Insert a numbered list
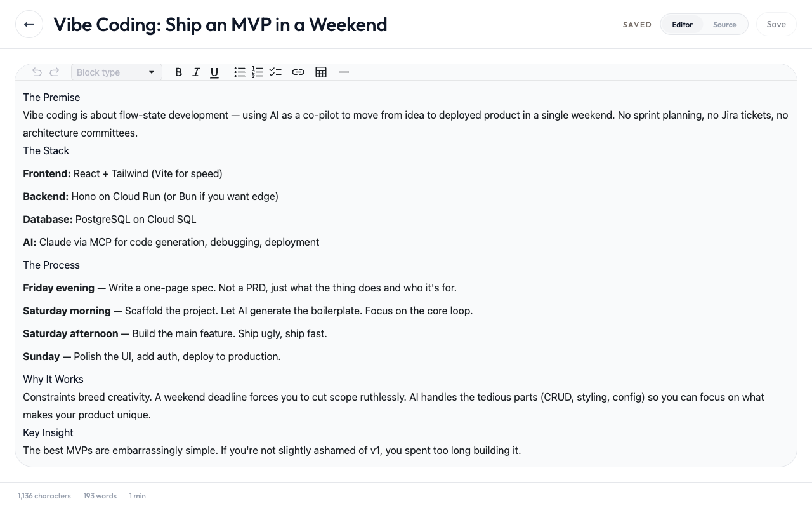Screen dimensions: 812x508 (257, 72)
